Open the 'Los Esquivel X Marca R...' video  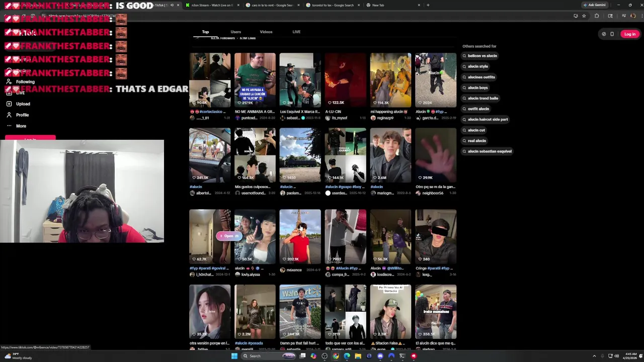[x=300, y=80]
